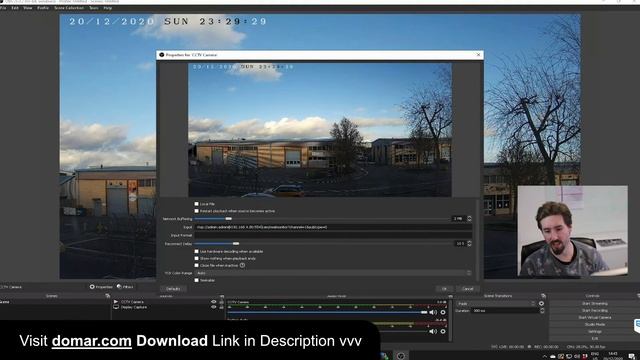Check Show nothing when playback ends
640x360 pixels.
coord(197,258)
